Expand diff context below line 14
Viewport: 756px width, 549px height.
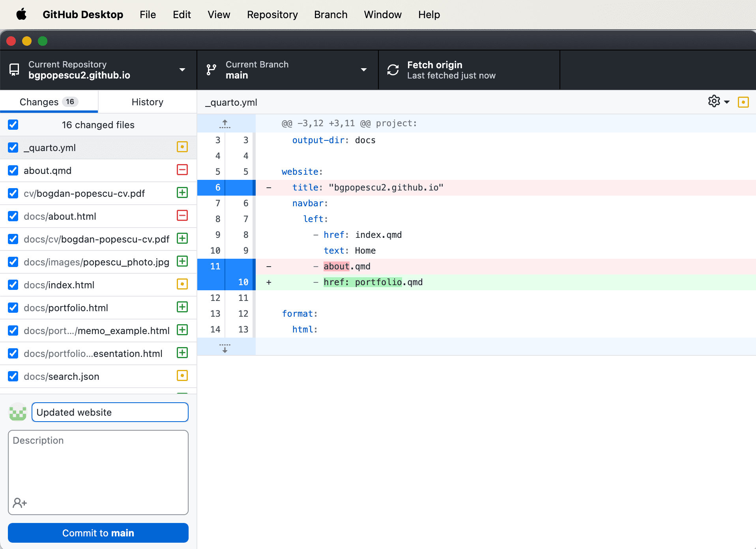[x=225, y=347]
